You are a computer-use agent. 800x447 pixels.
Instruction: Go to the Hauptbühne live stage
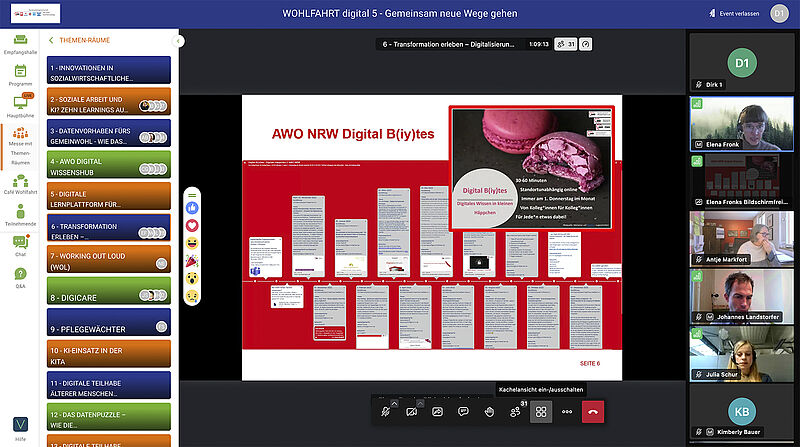[20, 106]
